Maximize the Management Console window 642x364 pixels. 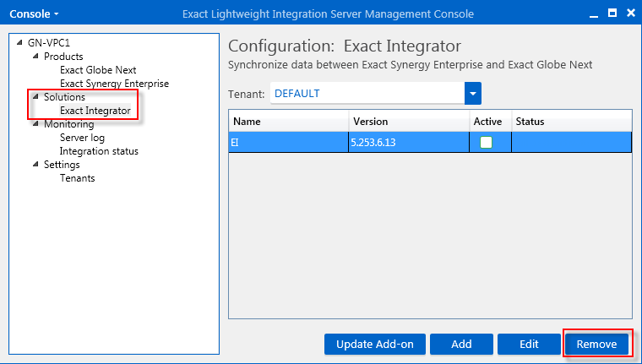(612, 14)
